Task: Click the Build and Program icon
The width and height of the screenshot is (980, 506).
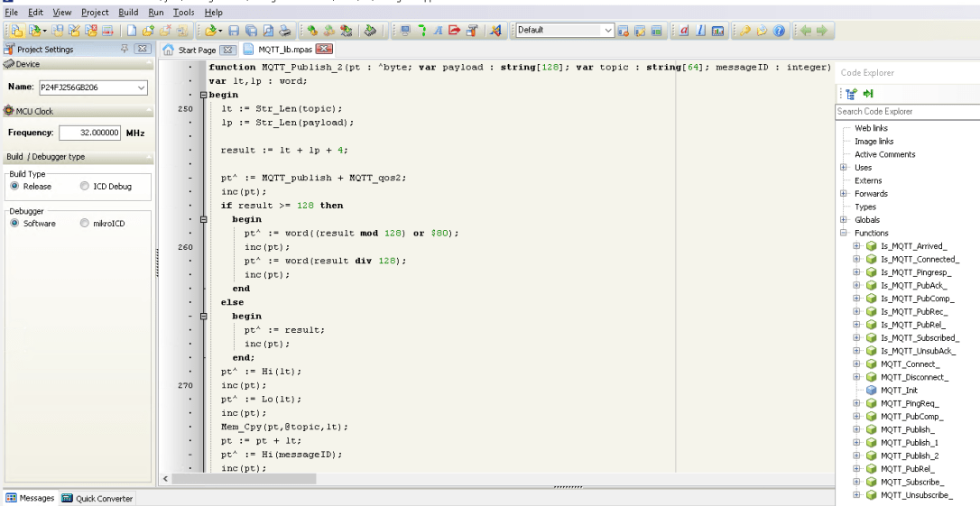Action: click(x=346, y=30)
